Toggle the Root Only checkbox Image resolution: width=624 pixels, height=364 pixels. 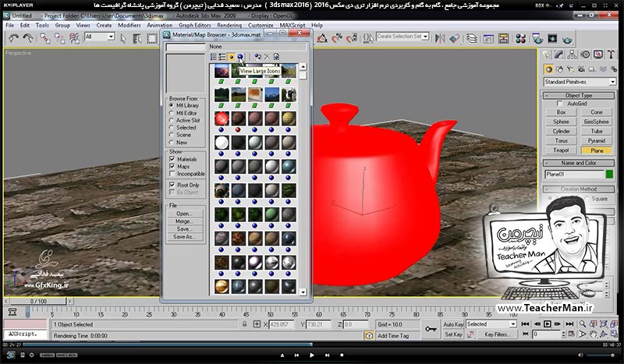[x=172, y=185]
